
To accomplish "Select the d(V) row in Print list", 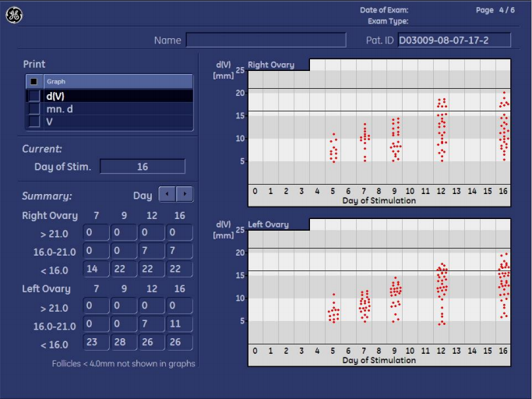I will click(109, 96).
